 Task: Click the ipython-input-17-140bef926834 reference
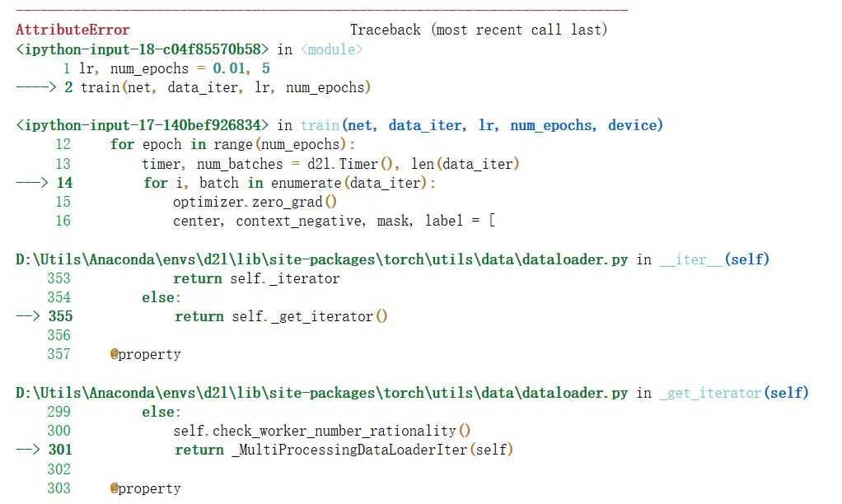pos(143,125)
